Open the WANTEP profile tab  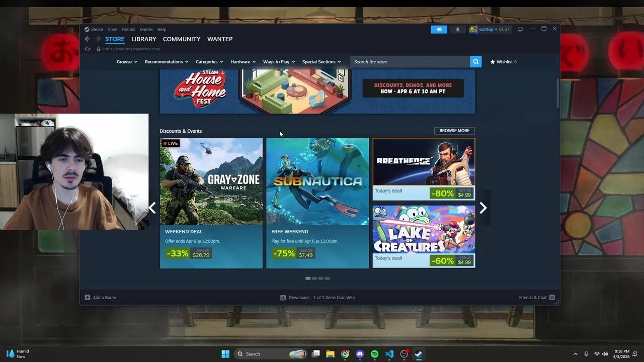point(220,39)
